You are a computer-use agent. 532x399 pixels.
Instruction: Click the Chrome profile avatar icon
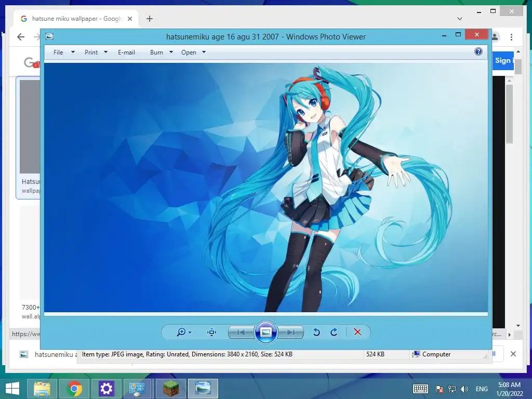point(495,37)
